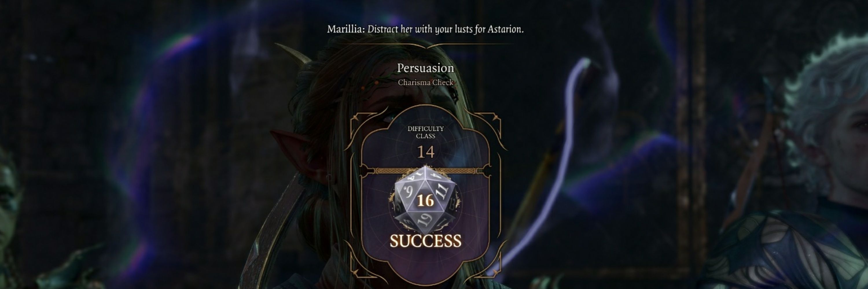The width and height of the screenshot is (868, 289).
Task: Click the Difficulty Class label
Action: (426, 132)
